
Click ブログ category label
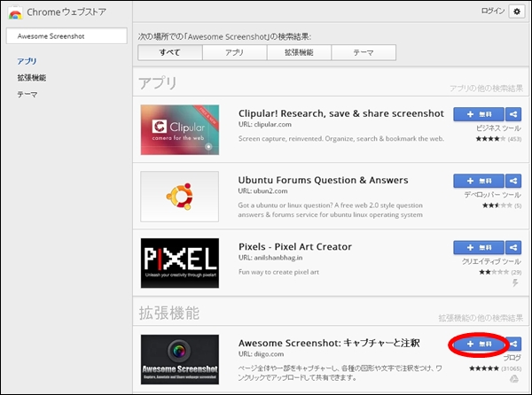[512, 358]
